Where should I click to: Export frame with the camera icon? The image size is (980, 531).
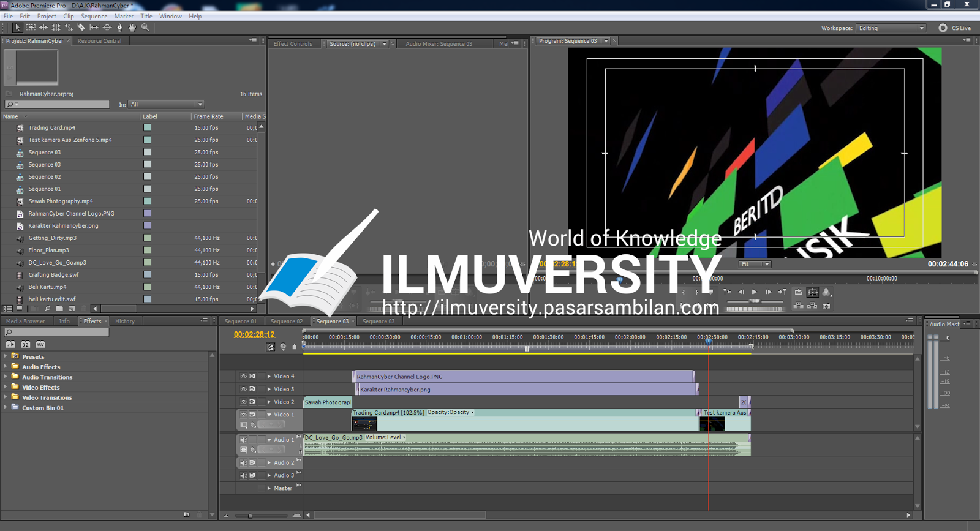826,306
